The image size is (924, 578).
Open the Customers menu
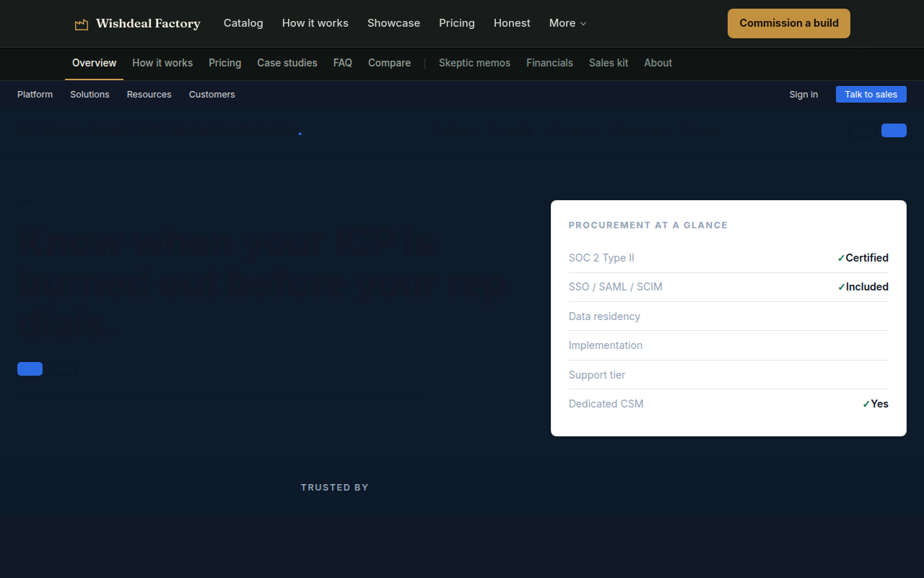pos(212,95)
